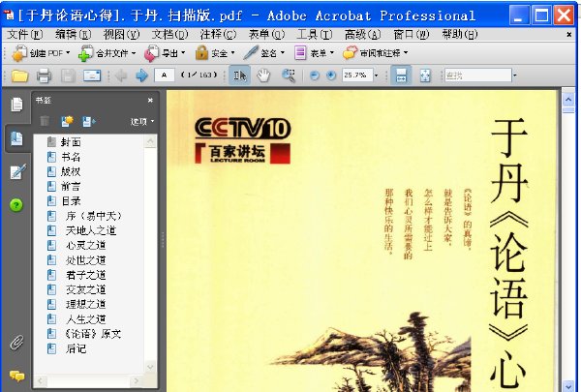The image size is (581, 392).
Task: Select the 封面 bookmark
Action: click(x=71, y=142)
